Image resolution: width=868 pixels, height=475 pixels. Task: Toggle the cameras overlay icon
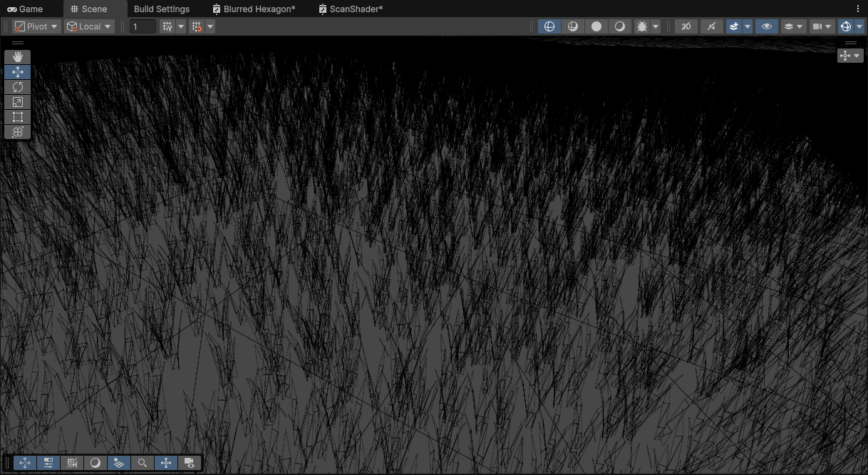189,463
